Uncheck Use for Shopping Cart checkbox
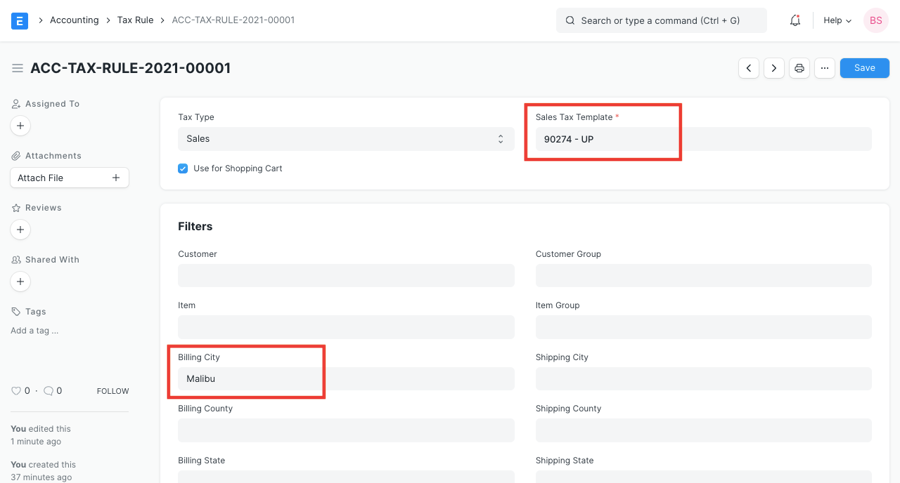Screen dimensions: 900x483 (x=183, y=169)
